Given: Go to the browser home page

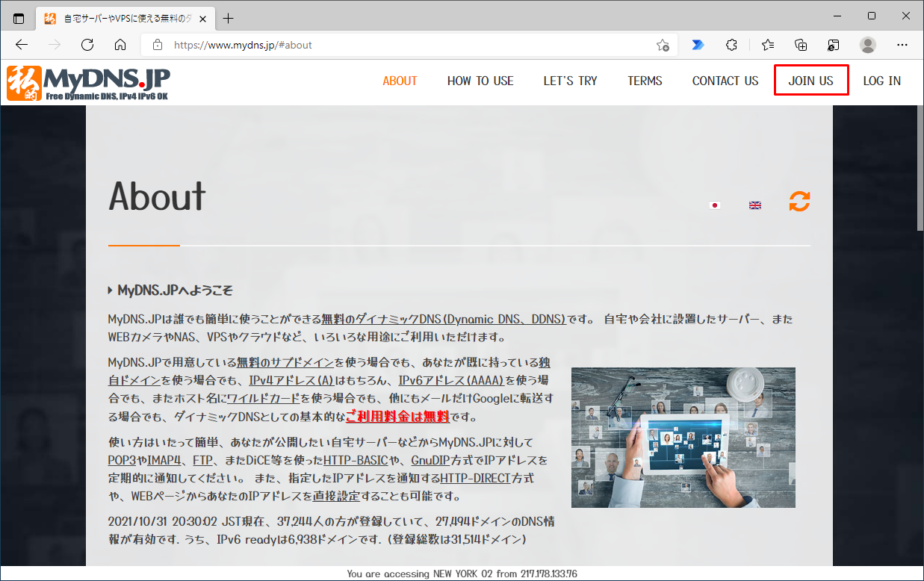Looking at the screenshot, I should [120, 45].
